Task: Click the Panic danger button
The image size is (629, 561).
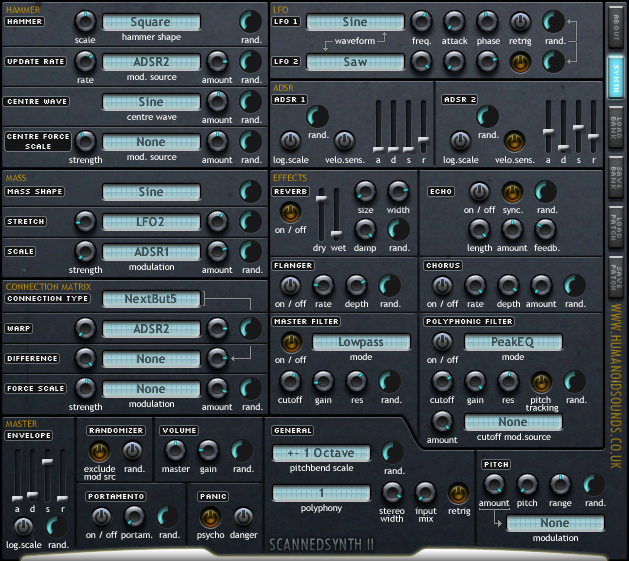Action: [x=243, y=517]
